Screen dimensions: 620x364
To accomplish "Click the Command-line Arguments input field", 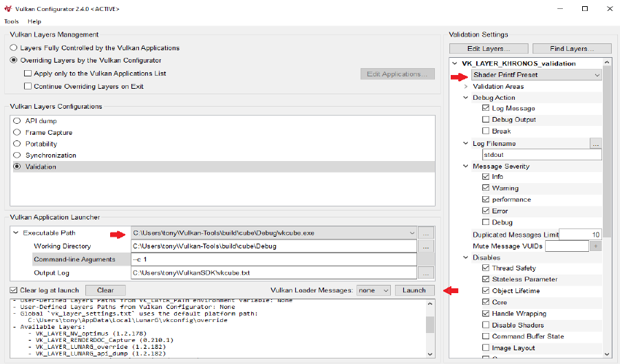I will click(274, 259).
